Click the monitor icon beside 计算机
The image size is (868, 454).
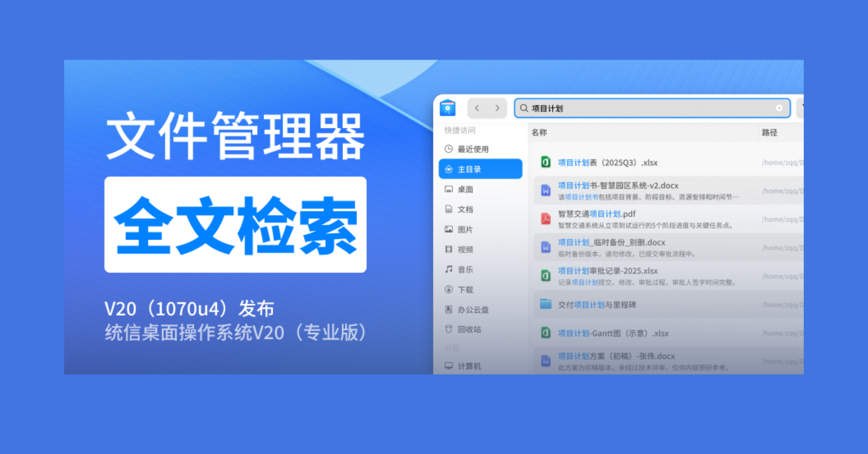(448, 366)
